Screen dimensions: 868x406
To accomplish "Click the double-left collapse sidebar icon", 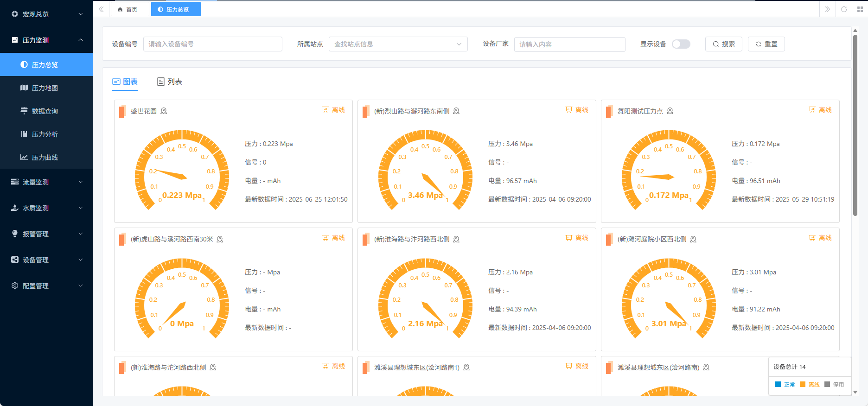I will (101, 9).
